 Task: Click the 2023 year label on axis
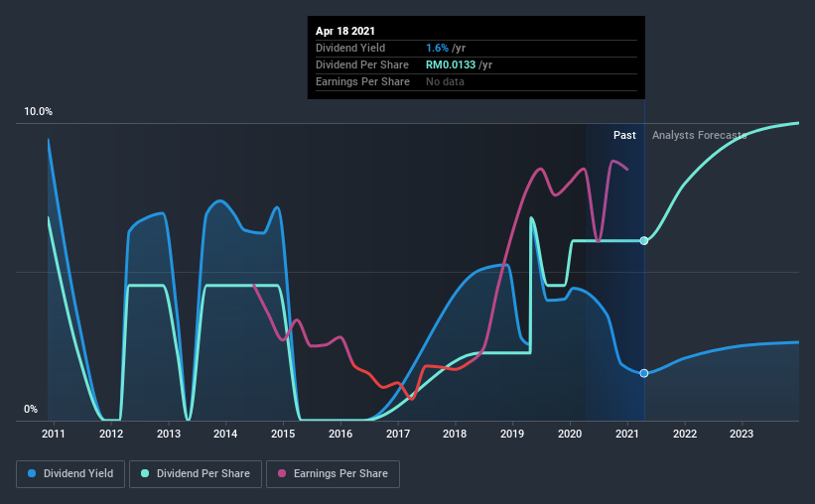[742, 434]
